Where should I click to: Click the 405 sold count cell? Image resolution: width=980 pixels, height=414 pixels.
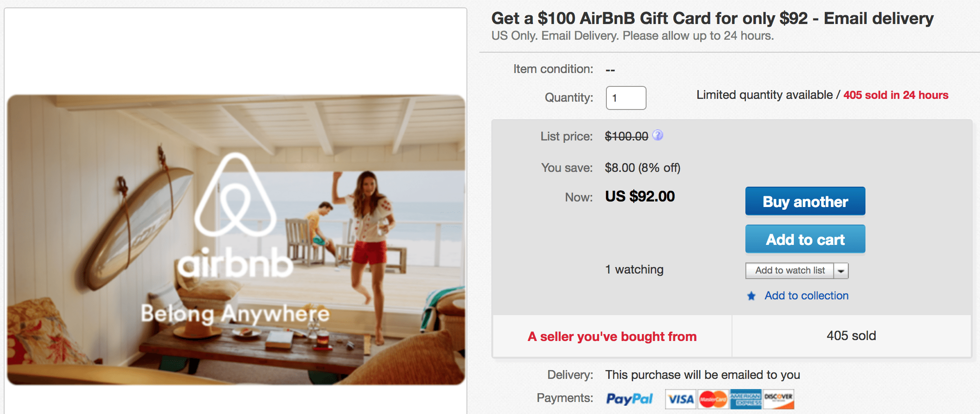click(851, 336)
